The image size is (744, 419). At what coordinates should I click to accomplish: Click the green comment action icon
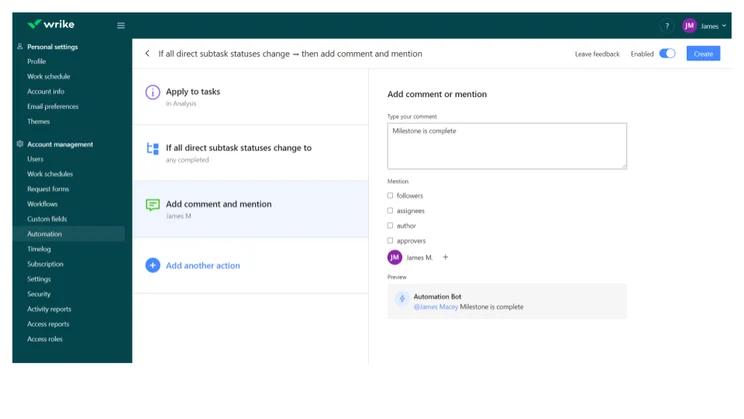coord(152,205)
